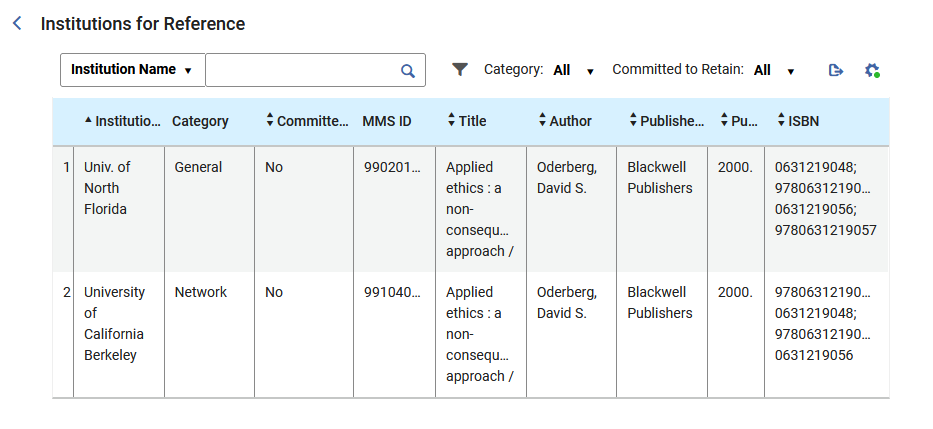Click inside the search text field

[x=301, y=70]
